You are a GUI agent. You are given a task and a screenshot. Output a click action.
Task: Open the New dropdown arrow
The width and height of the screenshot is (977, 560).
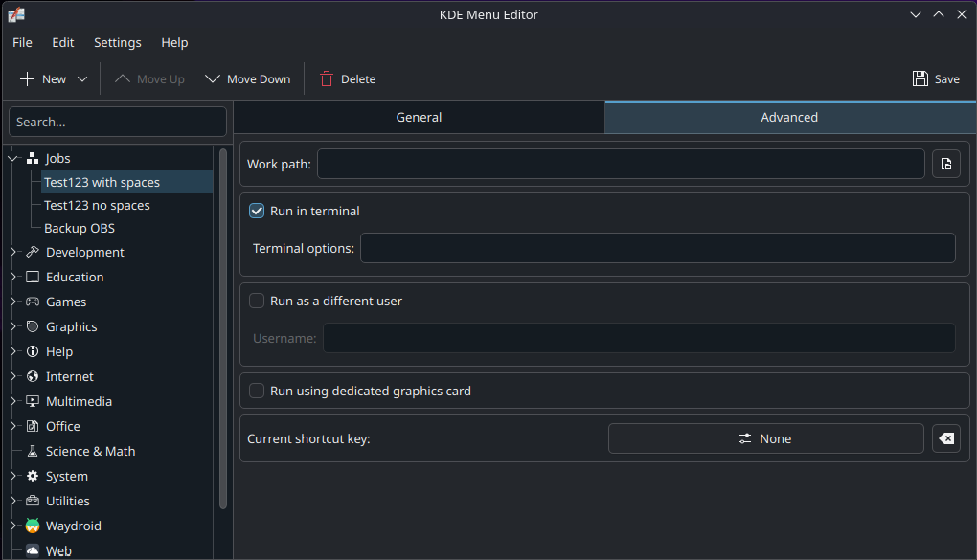(82, 79)
